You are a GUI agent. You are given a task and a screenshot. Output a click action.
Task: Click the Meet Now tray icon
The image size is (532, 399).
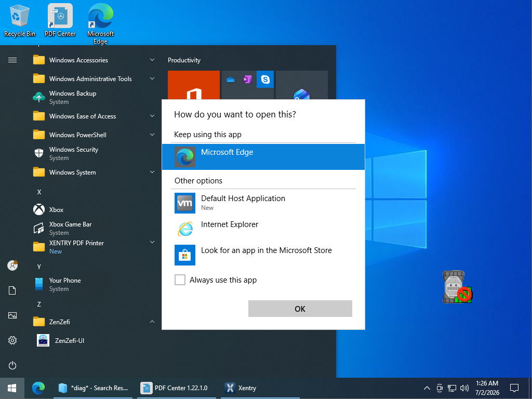[x=440, y=388]
